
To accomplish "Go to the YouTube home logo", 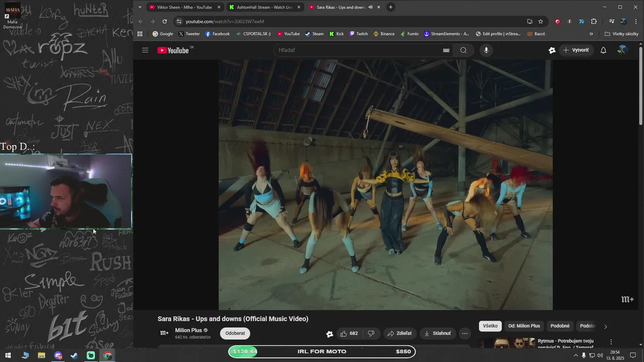I will 173,50.
